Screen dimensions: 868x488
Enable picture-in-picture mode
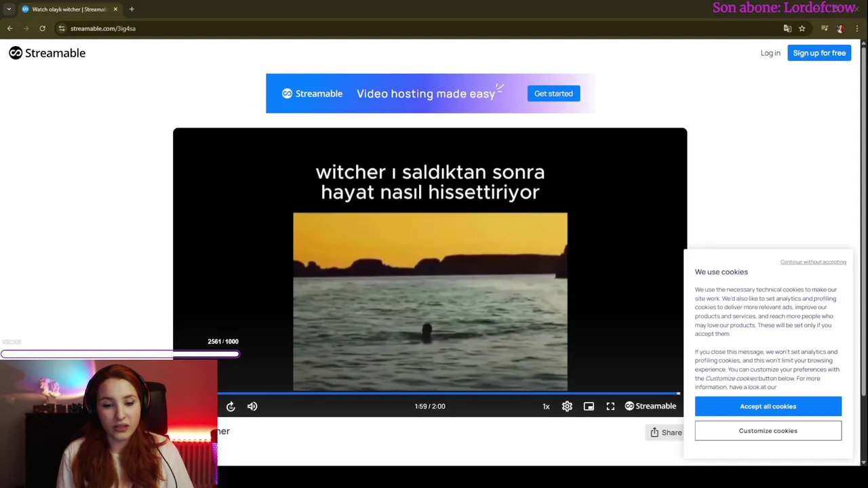click(589, 406)
